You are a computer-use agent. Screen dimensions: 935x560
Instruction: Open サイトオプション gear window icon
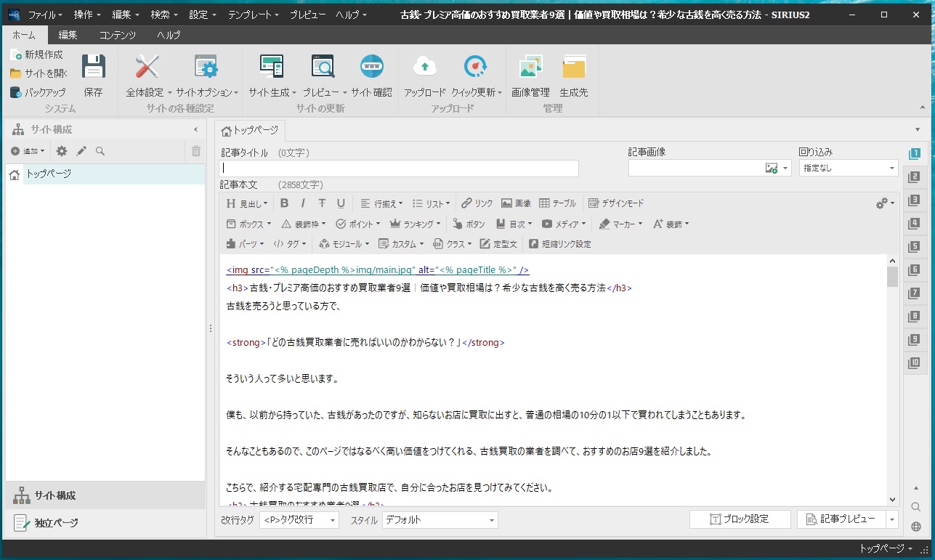pyautogui.click(x=206, y=66)
